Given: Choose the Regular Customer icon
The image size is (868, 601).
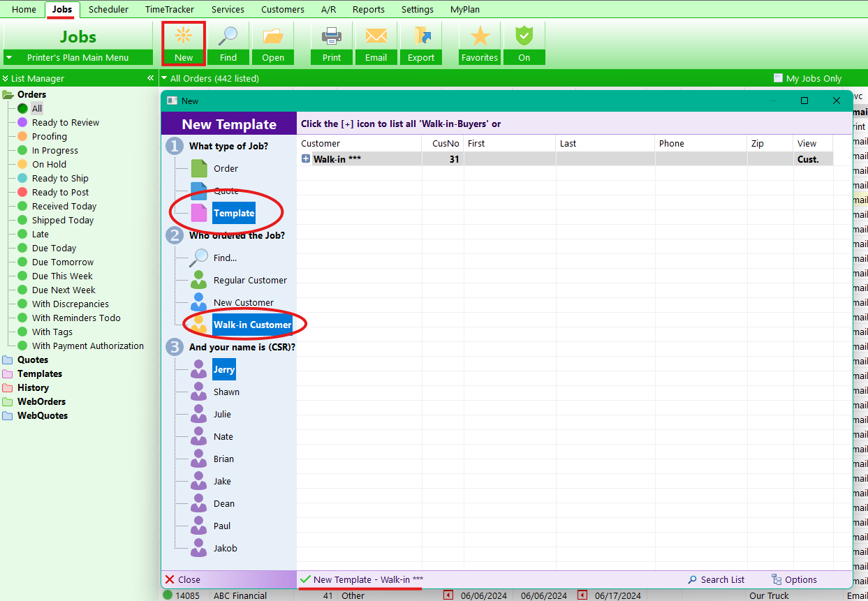Looking at the screenshot, I should click(x=200, y=280).
